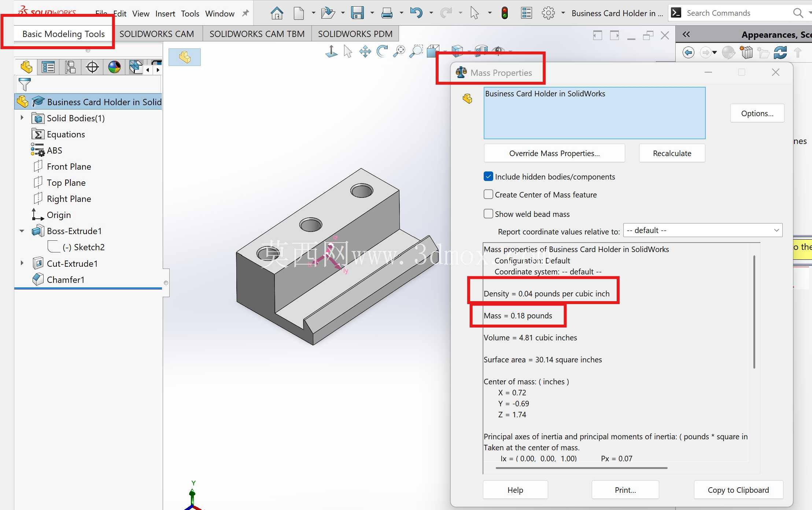812x510 pixels.
Task: Open Options gear icon
Action: point(548,13)
